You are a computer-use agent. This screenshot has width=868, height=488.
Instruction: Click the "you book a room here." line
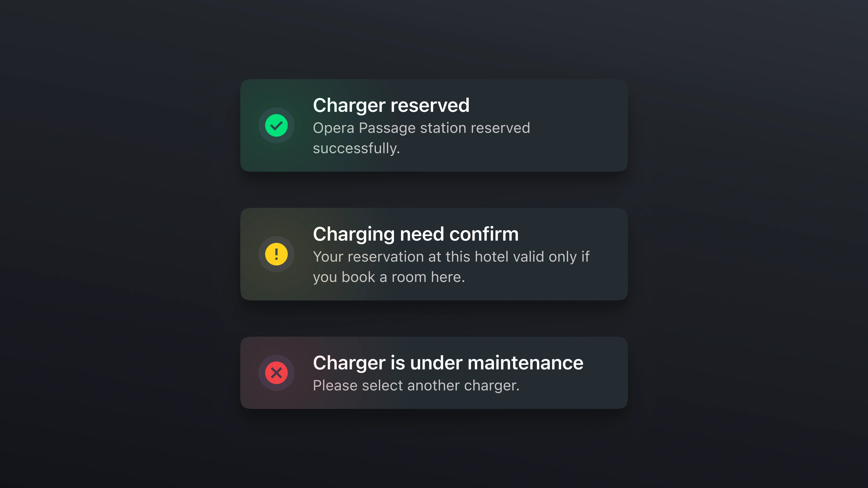[x=389, y=277]
